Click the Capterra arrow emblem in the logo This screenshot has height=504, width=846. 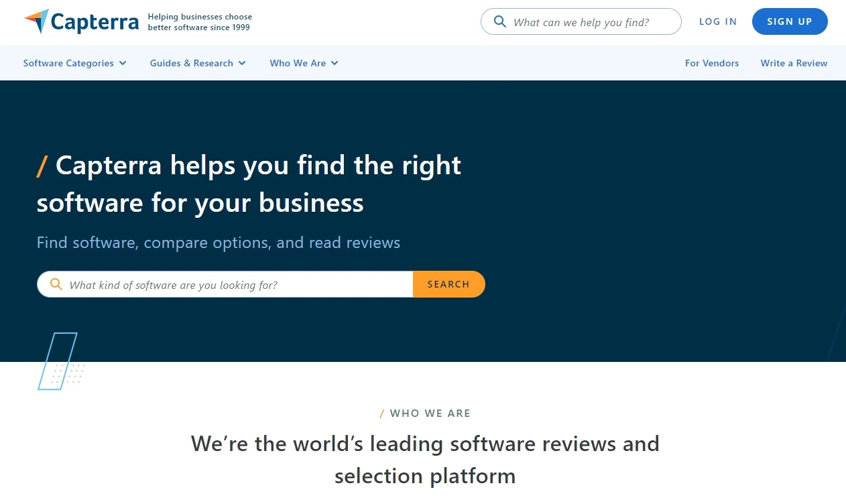pyautogui.click(x=37, y=21)
